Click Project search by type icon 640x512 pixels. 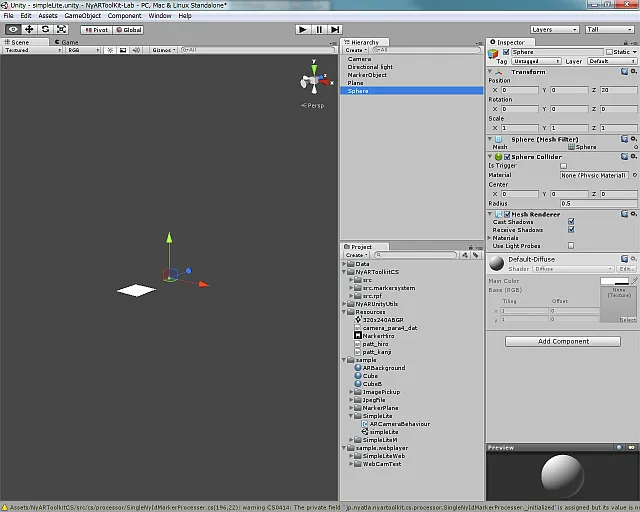click(x=465, y=255)
